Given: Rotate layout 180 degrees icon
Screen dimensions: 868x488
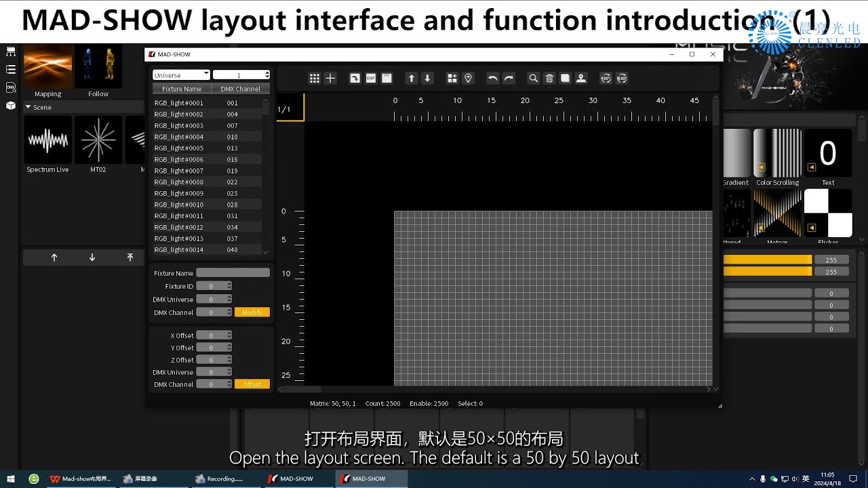Looking at the screenshot, I should point(622,79).
